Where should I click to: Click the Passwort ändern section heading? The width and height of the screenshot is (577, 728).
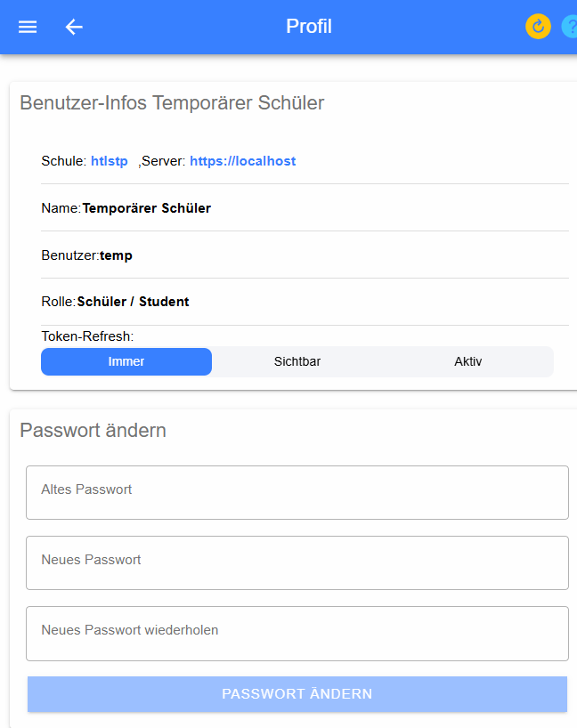tap(93, 431)
